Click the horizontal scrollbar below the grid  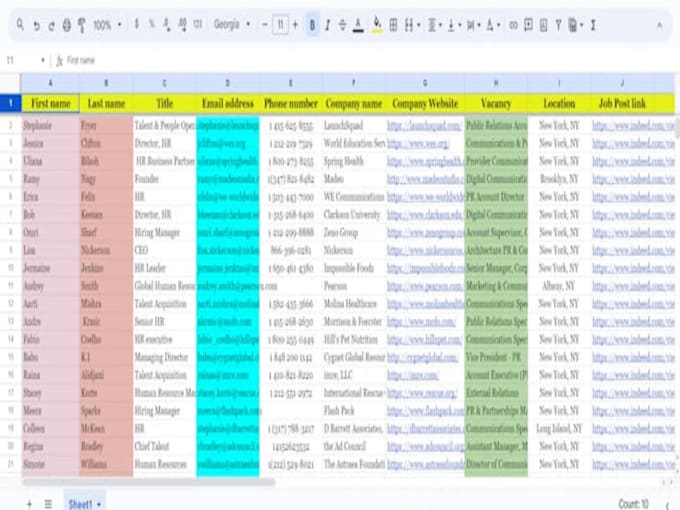148,481
